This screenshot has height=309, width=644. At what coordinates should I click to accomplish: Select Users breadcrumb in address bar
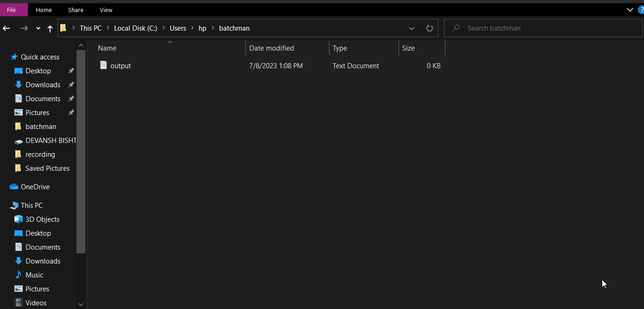pos(178,28)
